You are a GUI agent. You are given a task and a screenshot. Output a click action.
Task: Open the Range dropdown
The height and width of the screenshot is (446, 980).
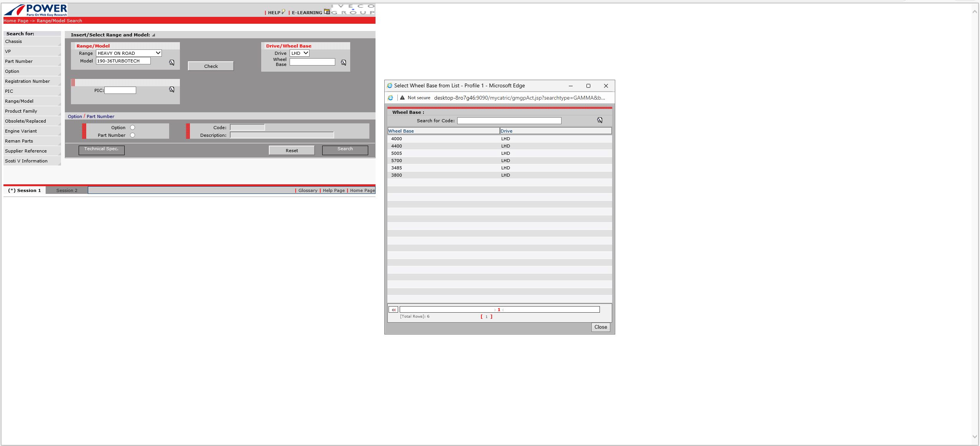coord(128,53)
